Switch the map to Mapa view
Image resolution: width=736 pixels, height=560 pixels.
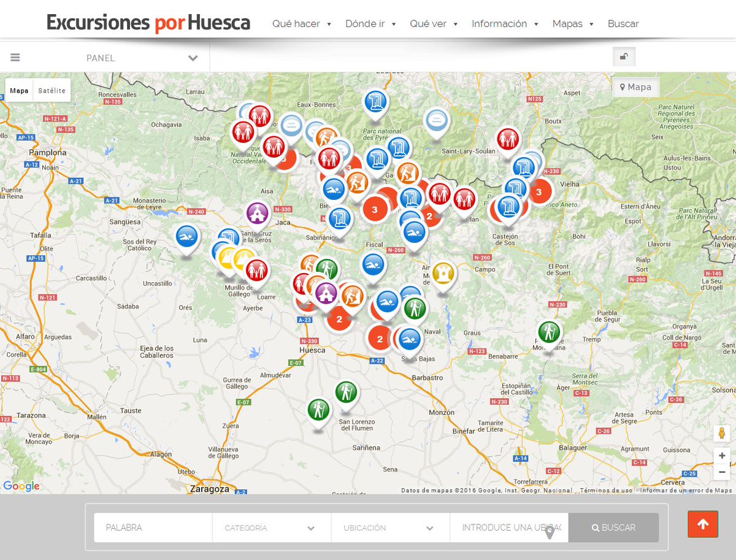point(19,90)
